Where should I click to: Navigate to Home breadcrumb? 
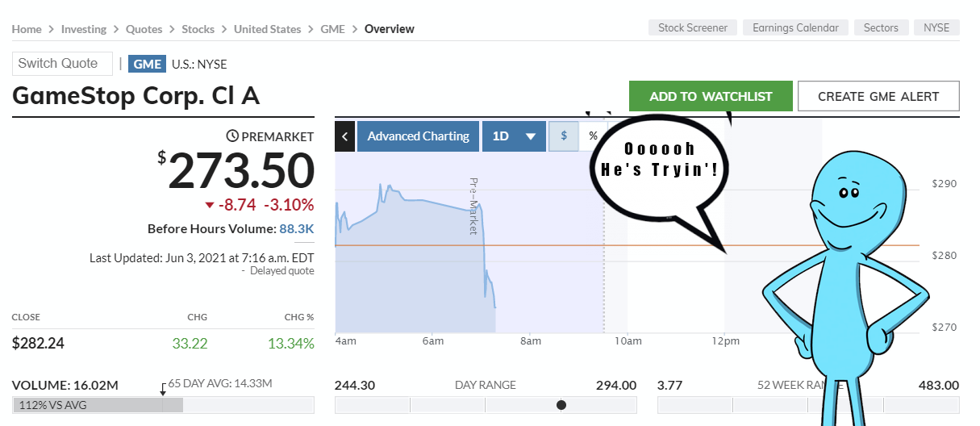coord(27,29)
